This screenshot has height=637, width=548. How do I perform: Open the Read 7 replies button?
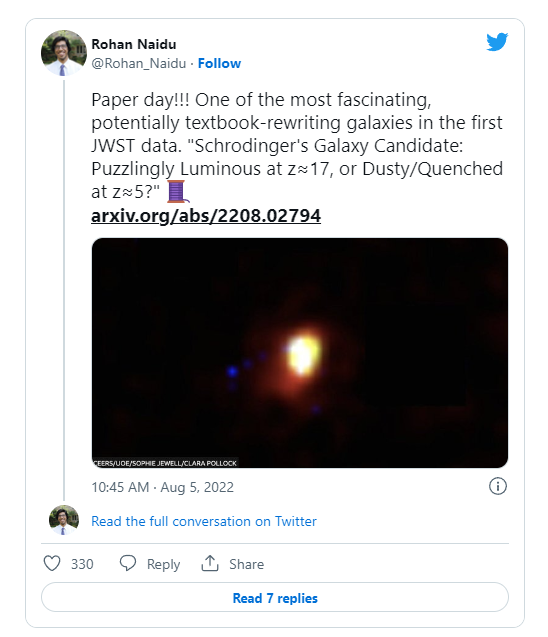click(275, 597)
